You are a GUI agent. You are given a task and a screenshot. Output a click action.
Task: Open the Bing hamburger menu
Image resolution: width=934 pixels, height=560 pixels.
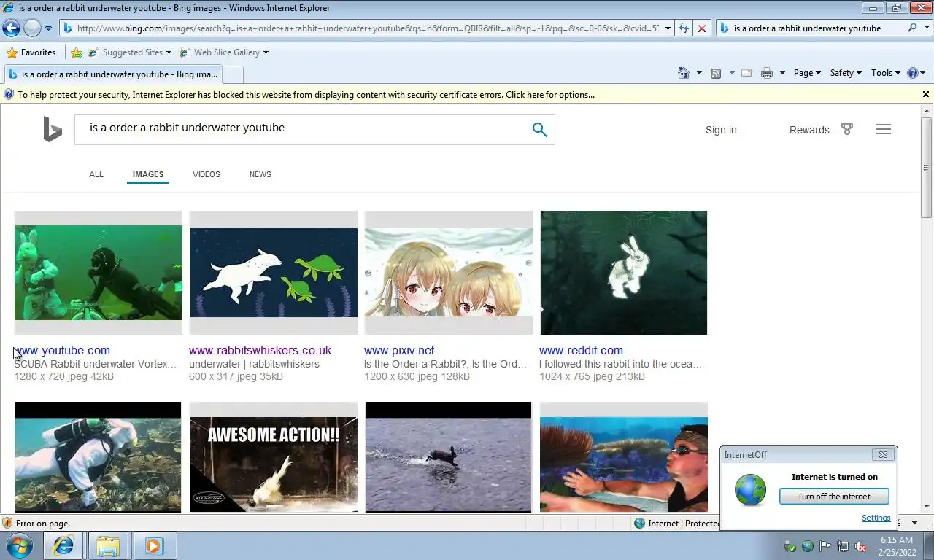coord(884,129)
